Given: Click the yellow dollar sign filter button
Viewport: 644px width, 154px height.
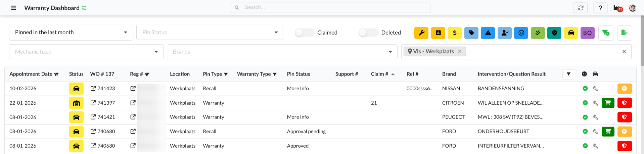Looking at the screenshot, I should pos(455,33).
